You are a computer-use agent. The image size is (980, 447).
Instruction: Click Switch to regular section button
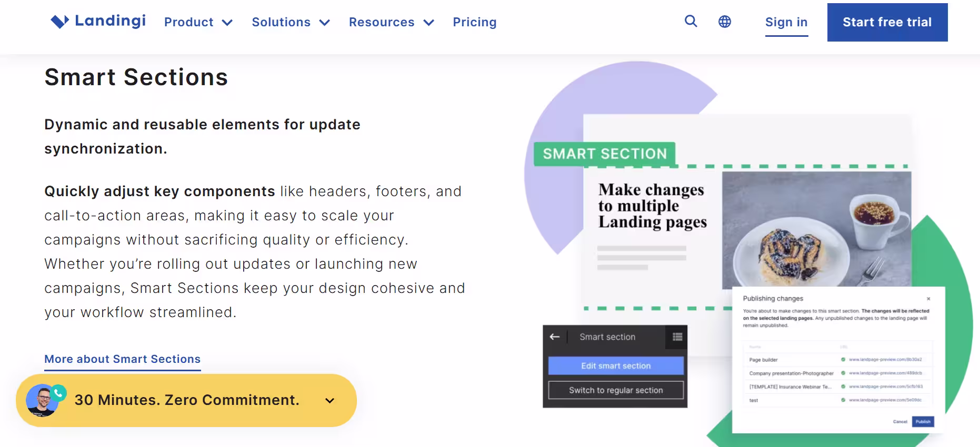[x=616, y=390]
